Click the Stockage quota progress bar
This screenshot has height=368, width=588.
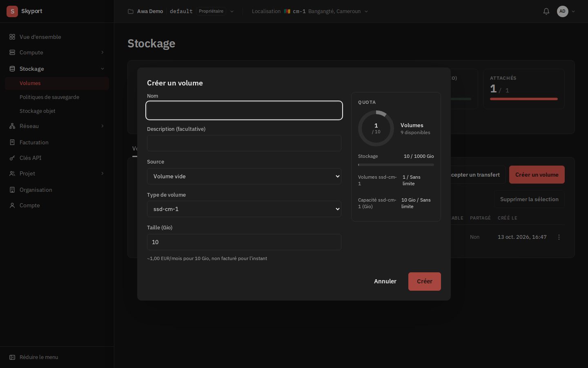[x=396, y=165]
